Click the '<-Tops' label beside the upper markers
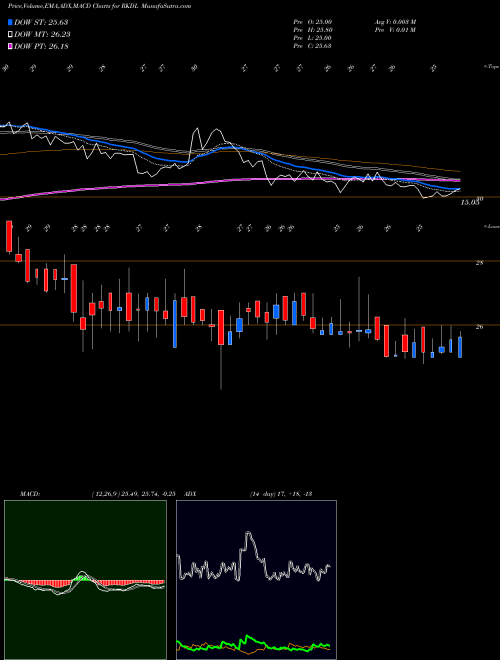The width and height of the screenshot is (500, 660). pyautogui.click(x=491, y=67)
